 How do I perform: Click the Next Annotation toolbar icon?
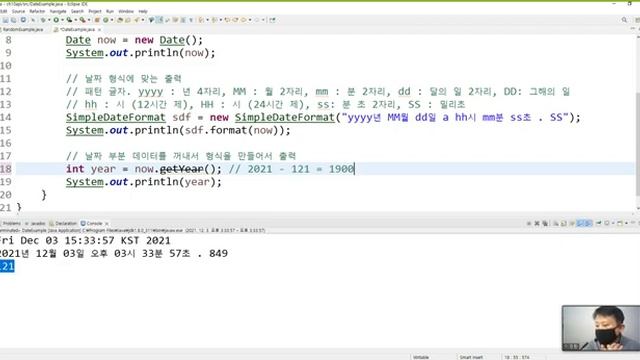(x=201, y=20)
